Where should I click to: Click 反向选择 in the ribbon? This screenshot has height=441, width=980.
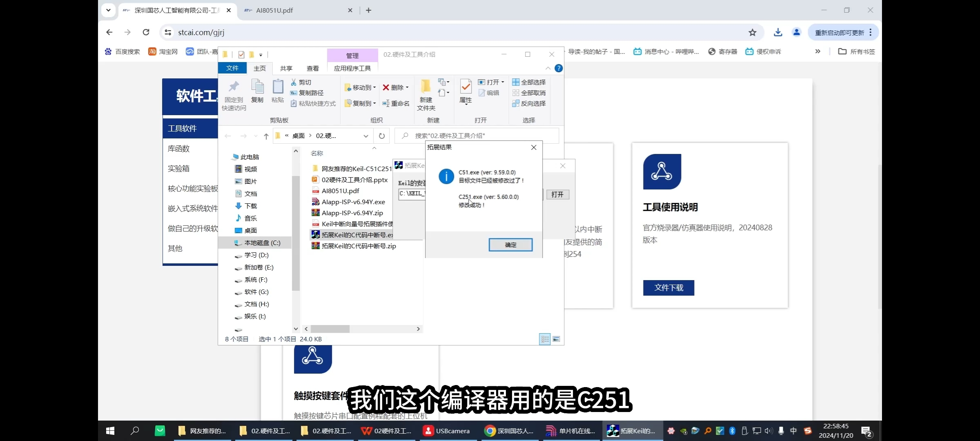click(x=529, y=103)
